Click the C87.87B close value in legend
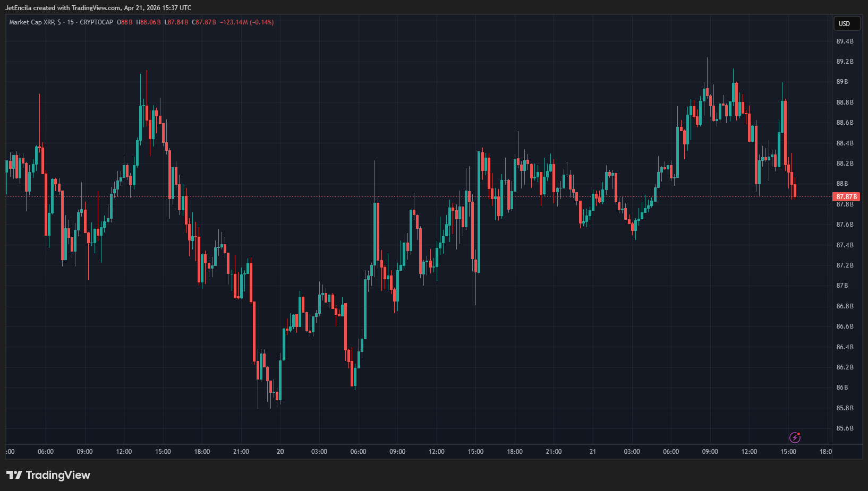The height and width of the screenshot is (491, 868). click(204, 22)
